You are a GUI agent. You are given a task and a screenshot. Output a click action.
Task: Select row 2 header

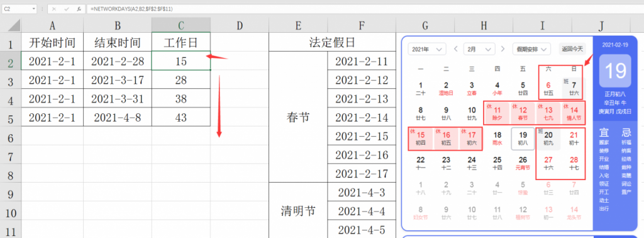[11, 61]
